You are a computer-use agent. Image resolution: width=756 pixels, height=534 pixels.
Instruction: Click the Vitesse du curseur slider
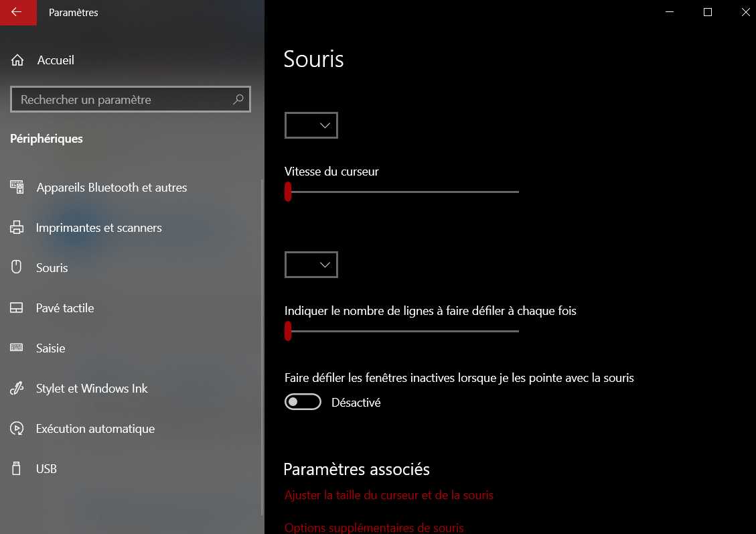[x=402, y=192]
